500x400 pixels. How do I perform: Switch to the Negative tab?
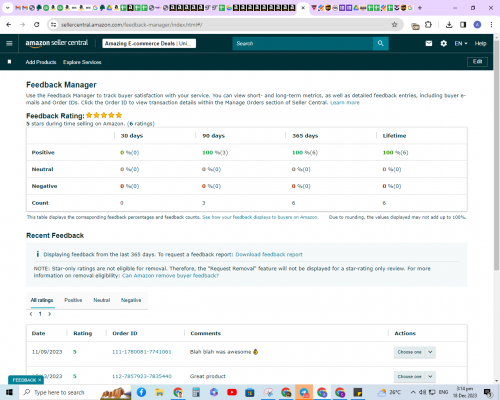(131, 300)
